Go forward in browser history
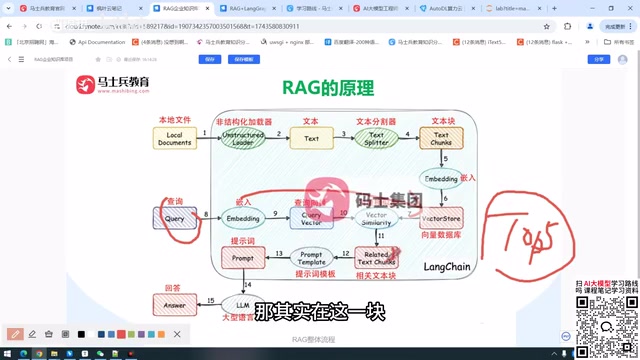 (24, 26)
